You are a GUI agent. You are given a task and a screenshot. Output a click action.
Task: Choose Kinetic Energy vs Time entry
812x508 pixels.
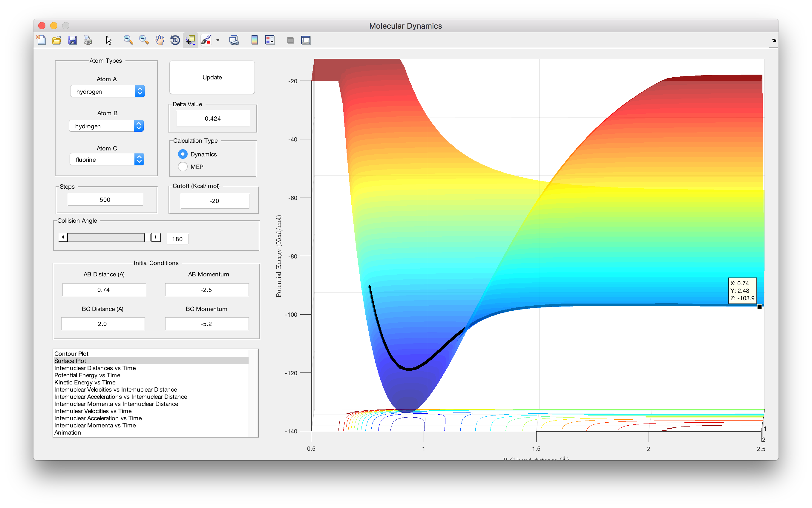[85, 382]
